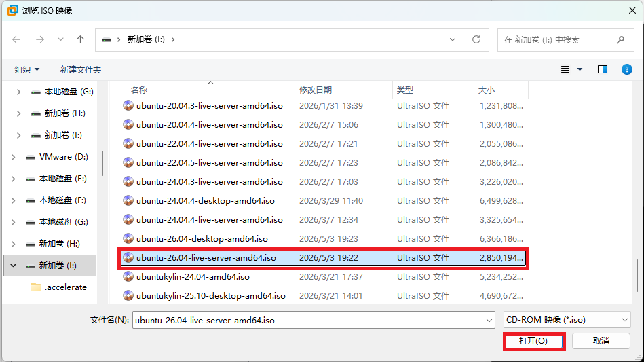Click the drive icon in address bar

coord(107,40)
